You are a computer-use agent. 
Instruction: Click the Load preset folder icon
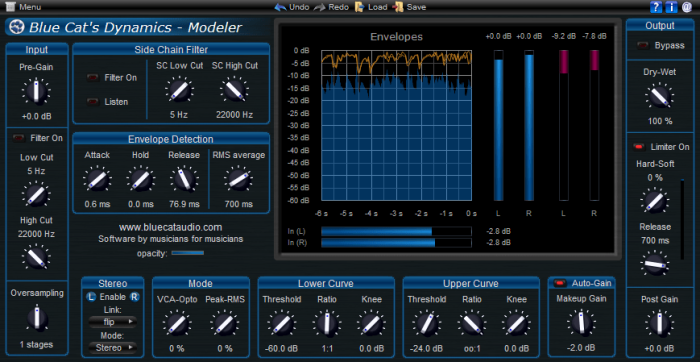(360, 7)
